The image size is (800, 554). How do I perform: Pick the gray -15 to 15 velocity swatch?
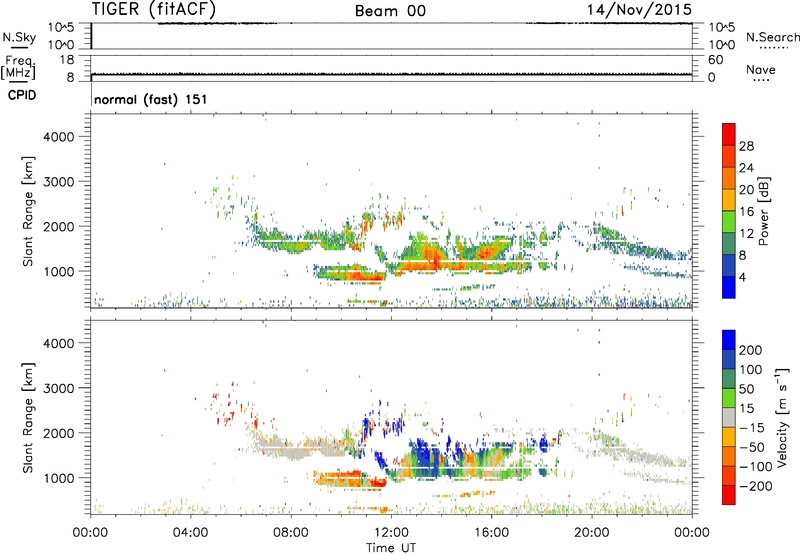pyautogui.click(x=729, y=418)
